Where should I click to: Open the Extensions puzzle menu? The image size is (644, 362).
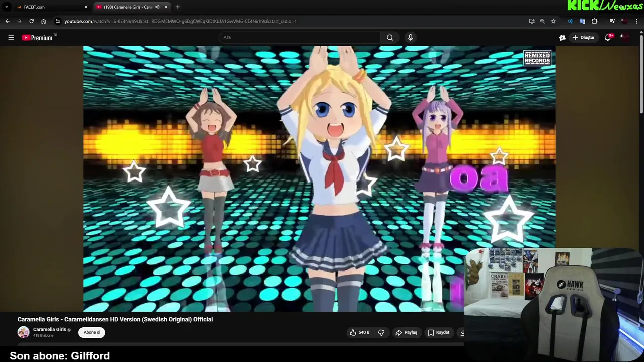595,21
